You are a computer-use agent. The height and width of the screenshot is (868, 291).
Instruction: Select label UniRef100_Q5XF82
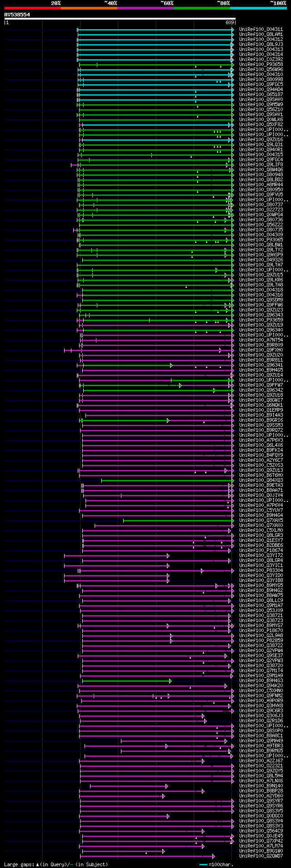click(x=261, y=125)
